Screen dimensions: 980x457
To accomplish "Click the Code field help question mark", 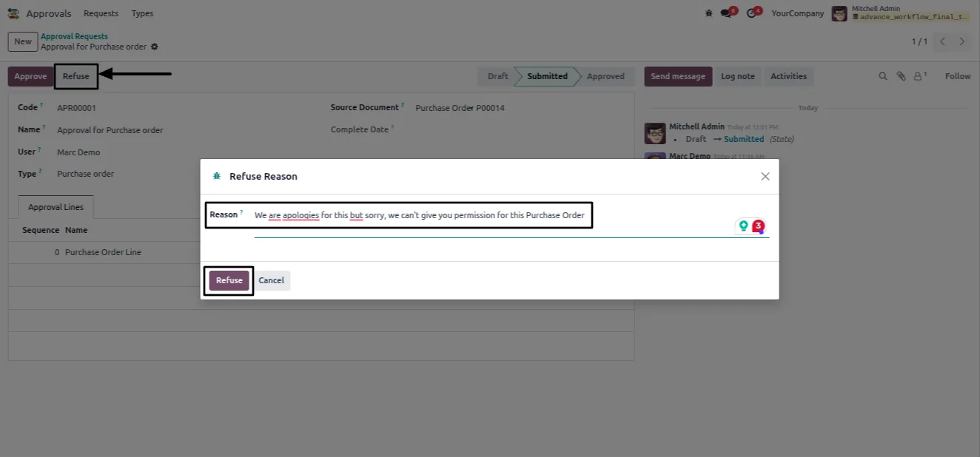I will coord(41,106).
